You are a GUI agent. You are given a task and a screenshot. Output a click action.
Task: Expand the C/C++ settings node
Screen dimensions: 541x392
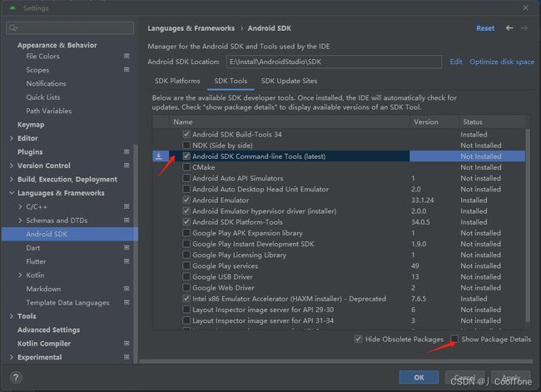(20, 206)
